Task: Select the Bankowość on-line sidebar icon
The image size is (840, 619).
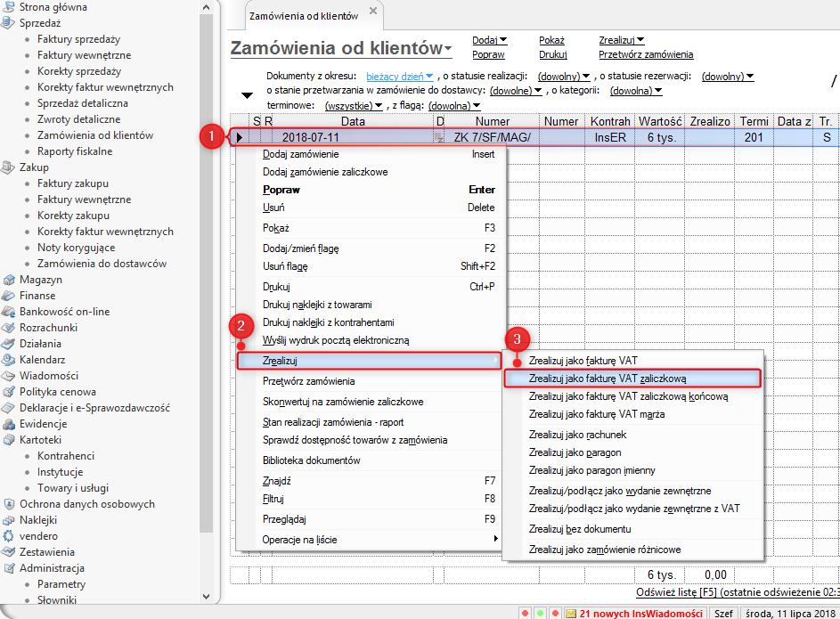Action: 9,312
